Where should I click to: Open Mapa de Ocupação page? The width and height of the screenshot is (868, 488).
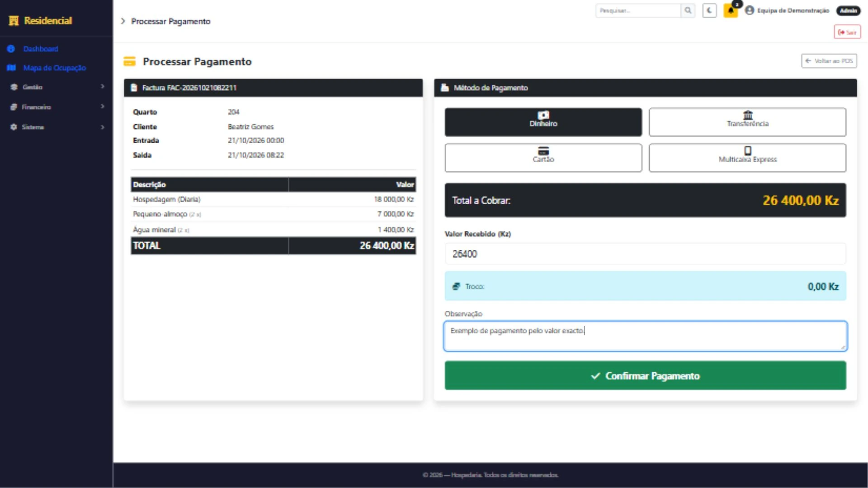click(55, 68)
